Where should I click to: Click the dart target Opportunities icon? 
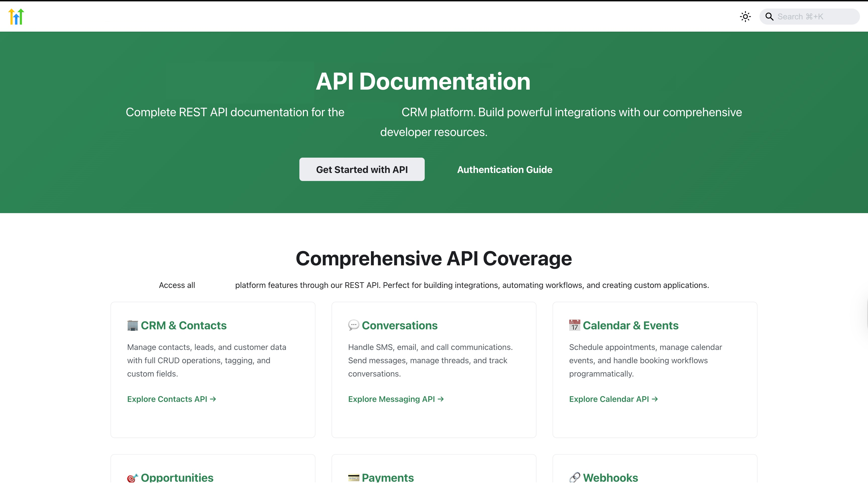click(x=132, y=478)
